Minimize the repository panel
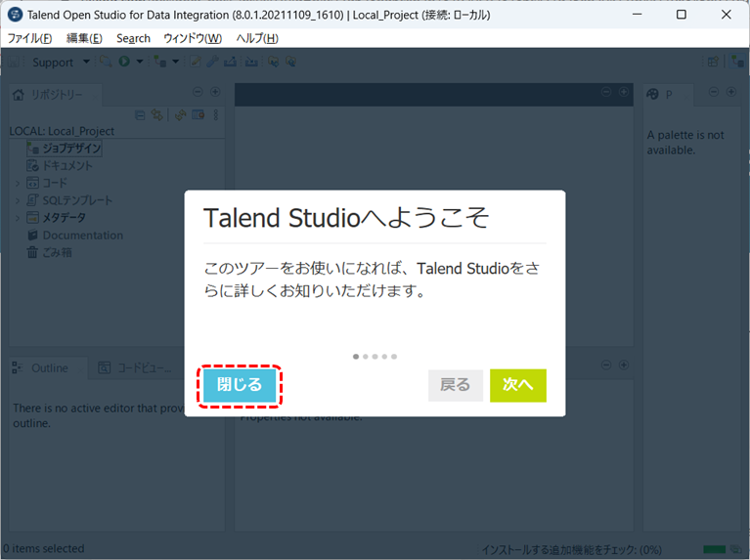Screen dimensions: 750x560 198,92
